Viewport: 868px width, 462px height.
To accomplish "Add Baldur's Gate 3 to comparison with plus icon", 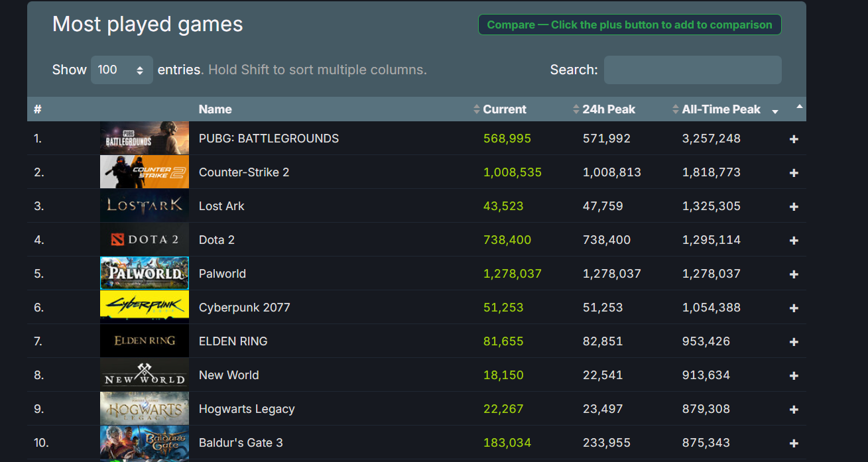I will 794,443.
